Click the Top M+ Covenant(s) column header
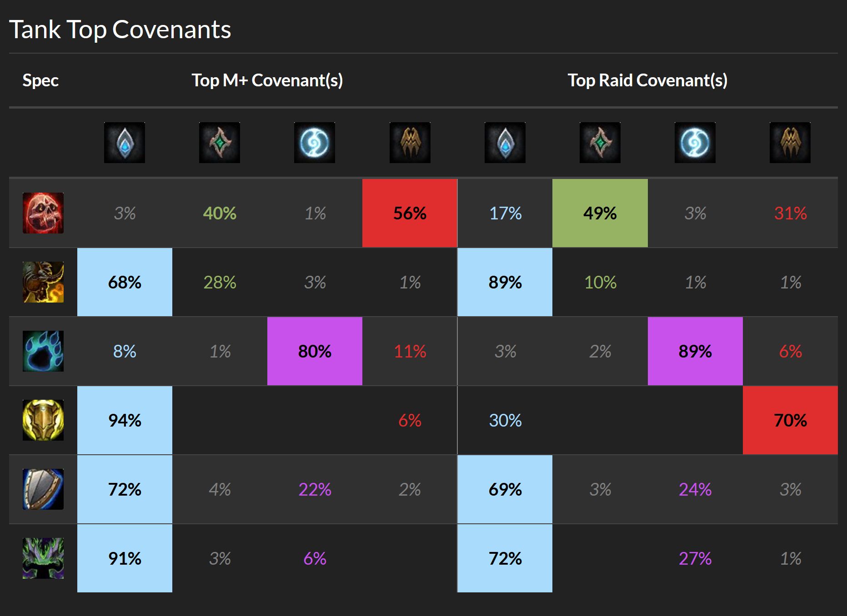 pos(267,80)
